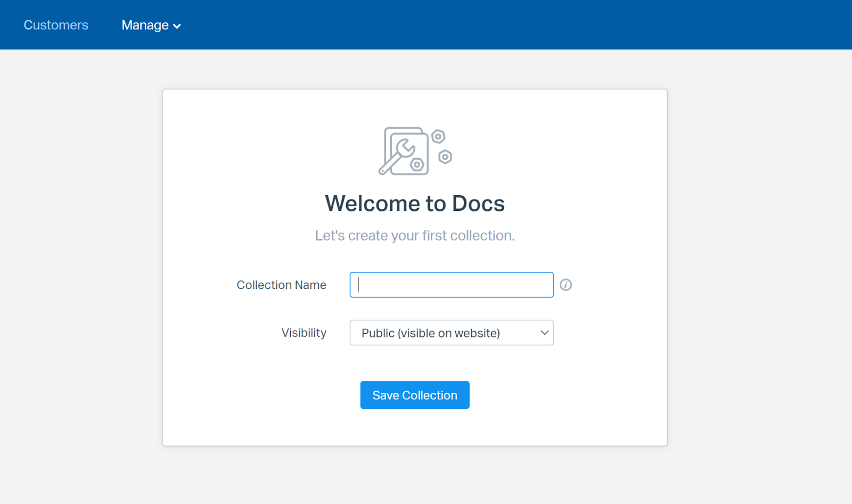Click the chevron arrow beside Manage
852x504 pixels.
[177, 26]
